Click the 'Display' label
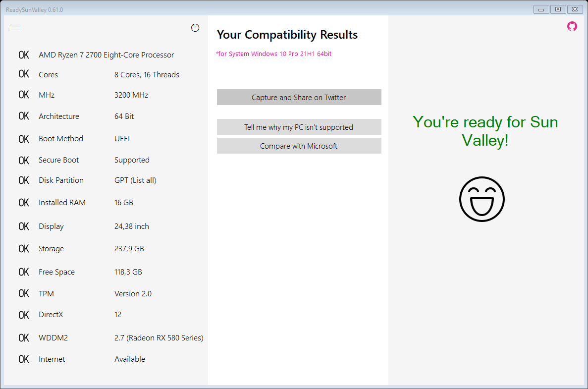This screenshot has height=389, width=588. pyautogui.click(x=52, y=226)
